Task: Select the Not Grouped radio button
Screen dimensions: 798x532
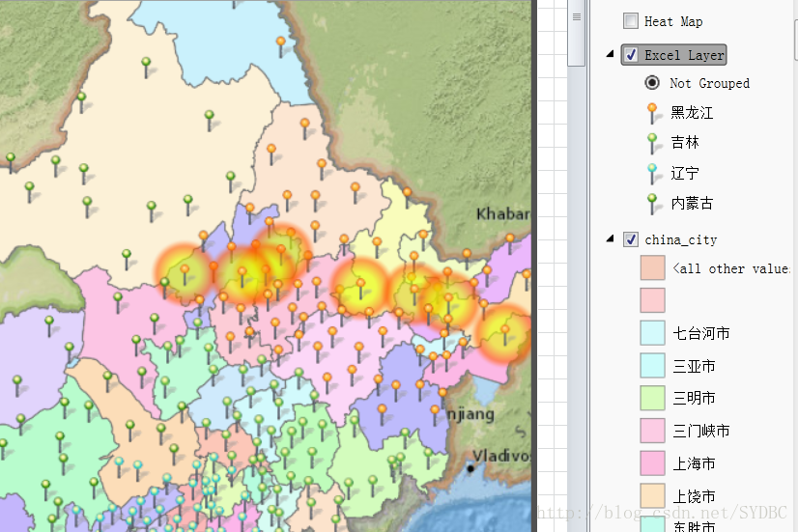Action: 652,83
